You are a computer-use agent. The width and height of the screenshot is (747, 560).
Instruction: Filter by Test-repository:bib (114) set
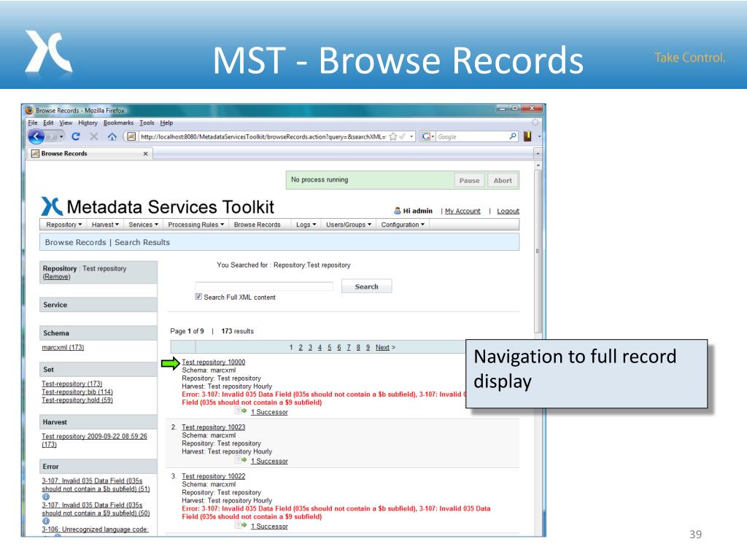(x=77, y=392)
